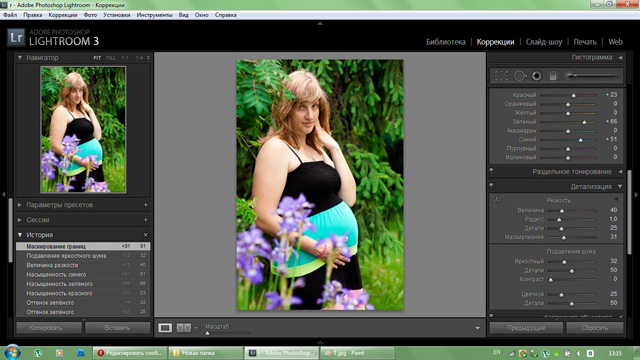
Task: Expand the Сессии panel
Action: [20, 220]
